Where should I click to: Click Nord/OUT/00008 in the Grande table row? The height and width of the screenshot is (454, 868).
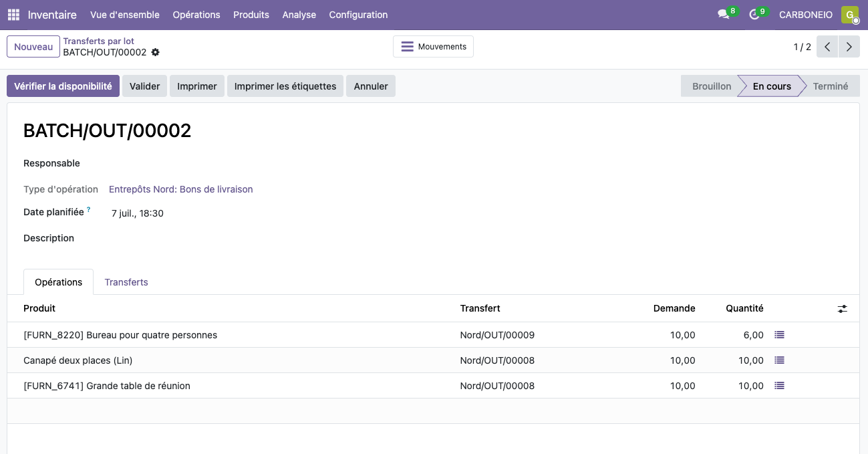498,386
